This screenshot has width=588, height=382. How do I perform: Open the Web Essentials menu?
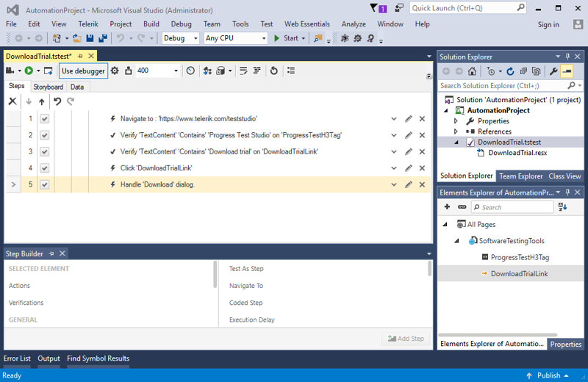[x=307, y=24]
